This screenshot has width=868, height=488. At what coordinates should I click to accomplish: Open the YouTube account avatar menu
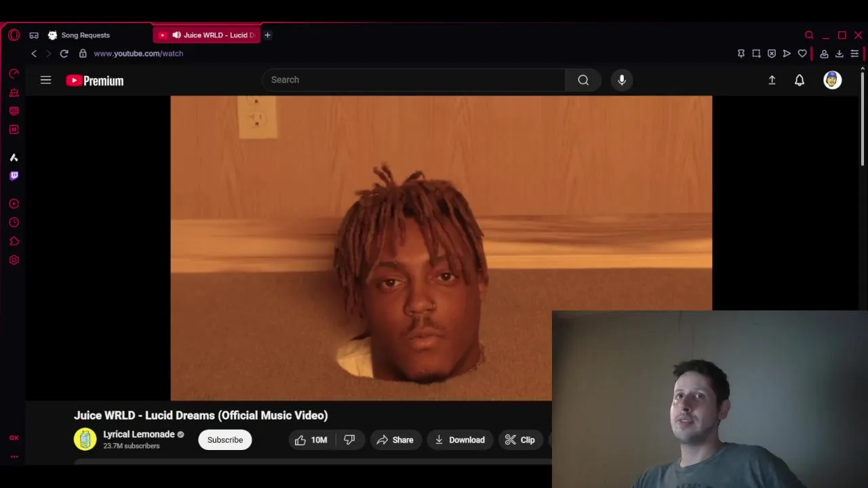pos(832,80)
